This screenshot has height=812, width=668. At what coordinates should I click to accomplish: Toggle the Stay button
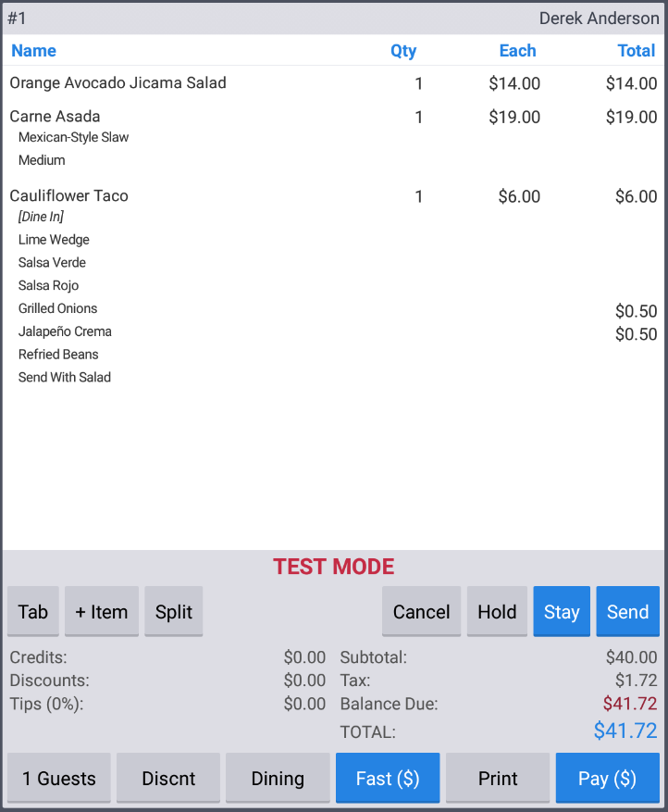click(562, 611)
